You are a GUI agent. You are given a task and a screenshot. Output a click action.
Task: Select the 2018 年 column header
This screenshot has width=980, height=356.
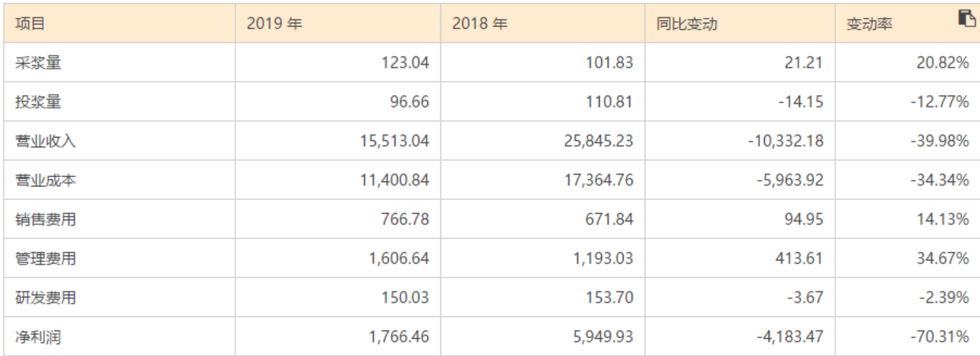pos(479,24)
